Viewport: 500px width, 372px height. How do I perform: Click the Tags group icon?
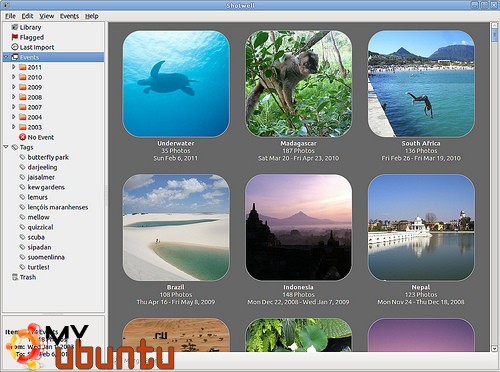(x=15, y=147)
